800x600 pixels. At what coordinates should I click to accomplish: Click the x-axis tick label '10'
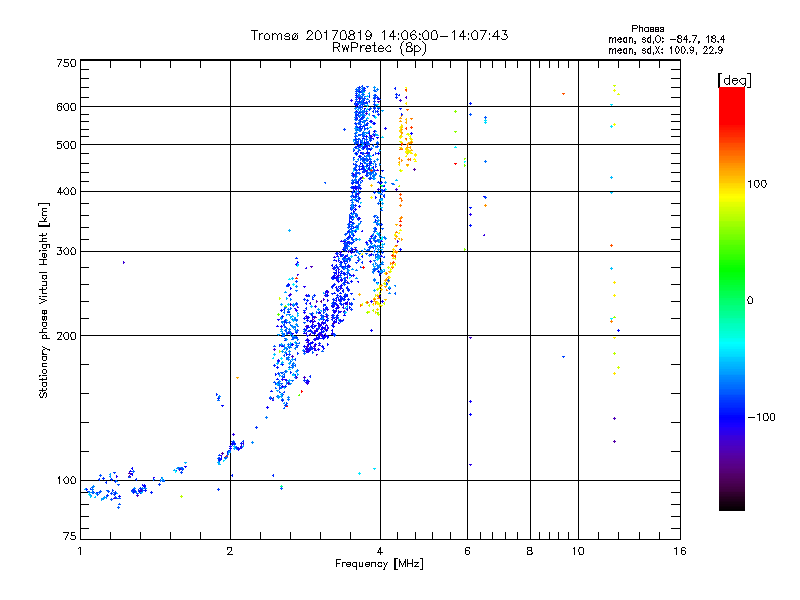pyautogui.click(x=578, y=551)
